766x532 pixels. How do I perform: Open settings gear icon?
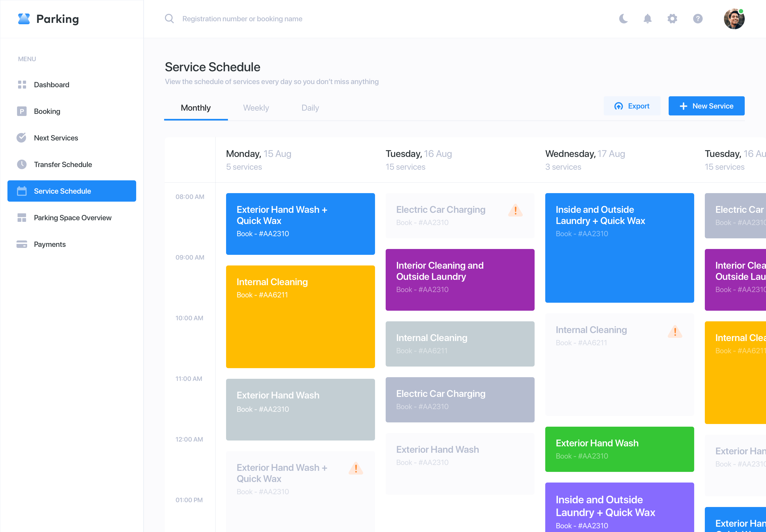(672, 19)
